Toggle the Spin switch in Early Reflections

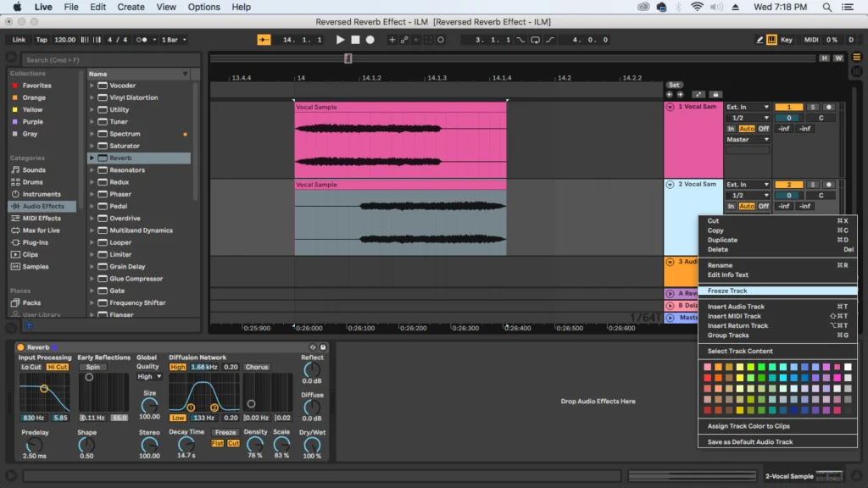(x=93, y=367)
